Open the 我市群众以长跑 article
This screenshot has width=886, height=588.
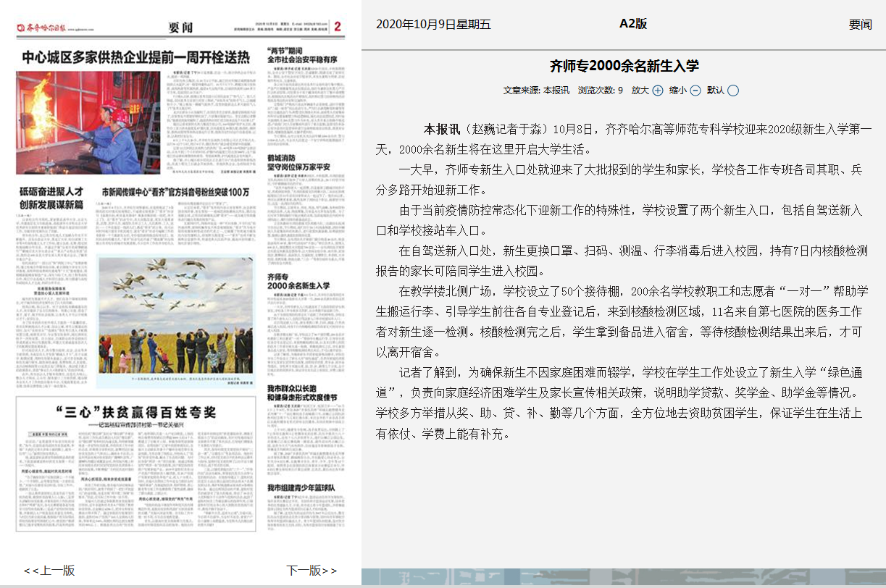point(302,393)
